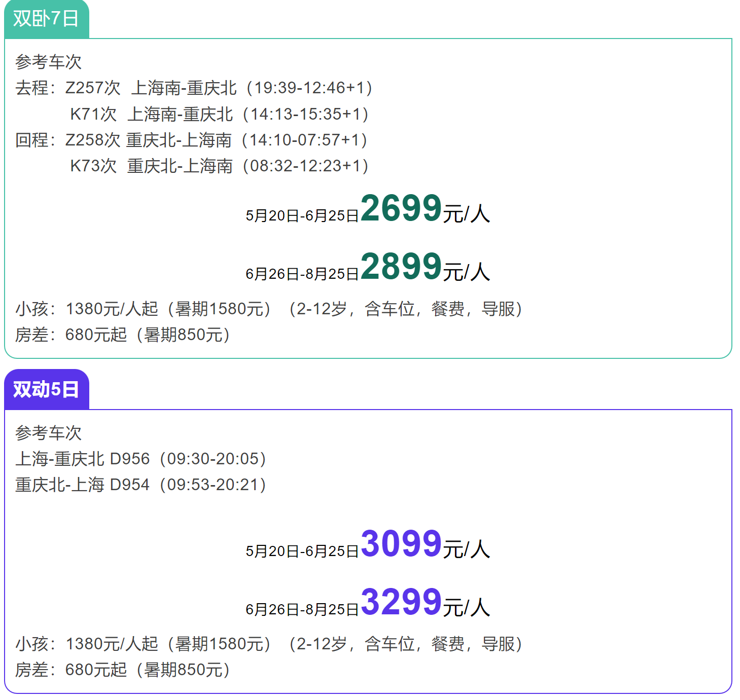
Task: Click the 重庆北-上海 D954 train line
Action: pyautogui.click(x=141, y=485)
